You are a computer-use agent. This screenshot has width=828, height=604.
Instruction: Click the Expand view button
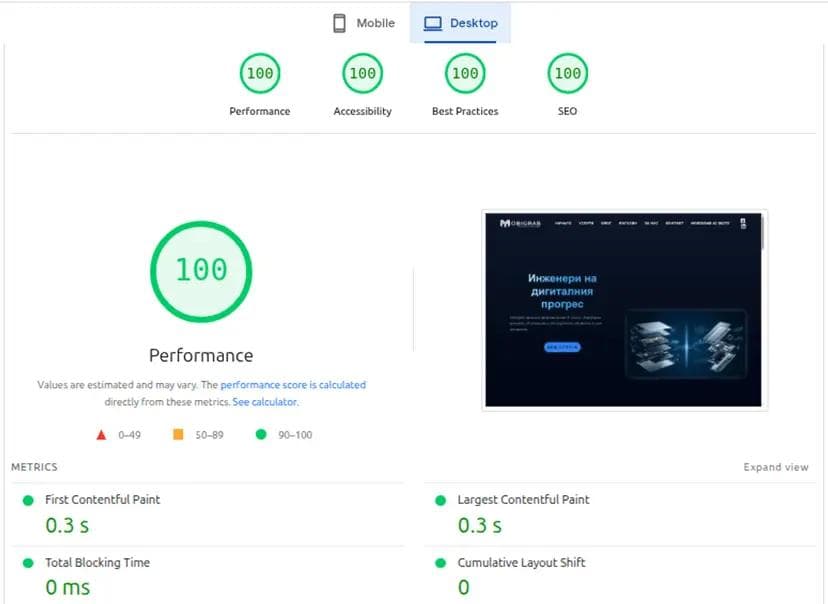point(776,467)
